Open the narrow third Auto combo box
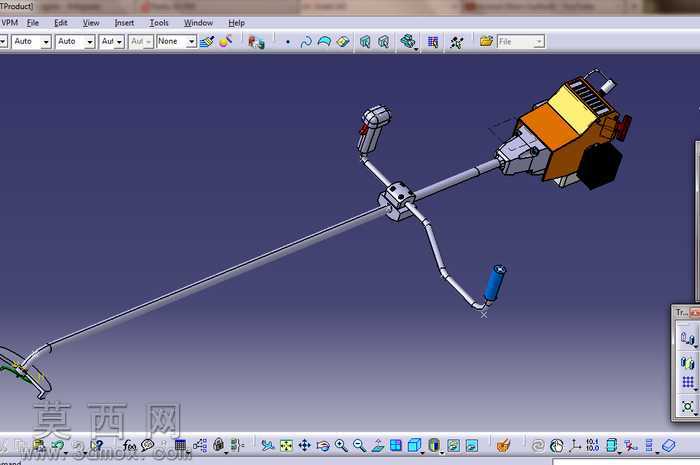This screenshot has width=700, height=465. pos(111,42)
